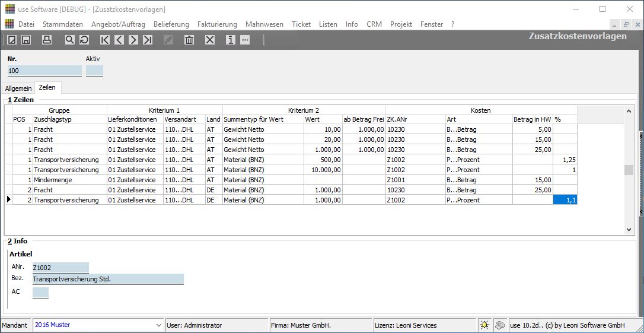This screenshot has width=644, height=333.
Task: Click the table's vertical scrollbar thumb
Action: (629, 170)
